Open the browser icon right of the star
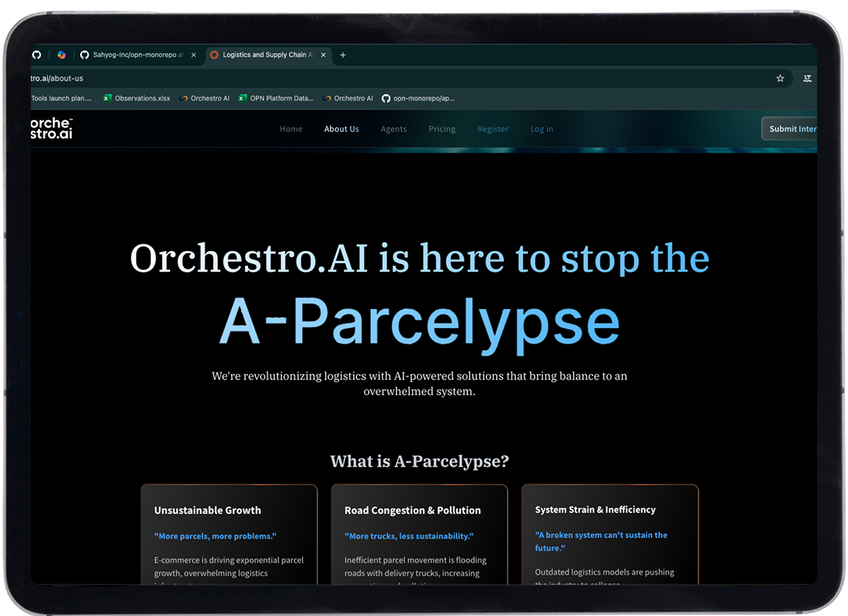Screen dimensions: 848x616 [x=808, y=79]
